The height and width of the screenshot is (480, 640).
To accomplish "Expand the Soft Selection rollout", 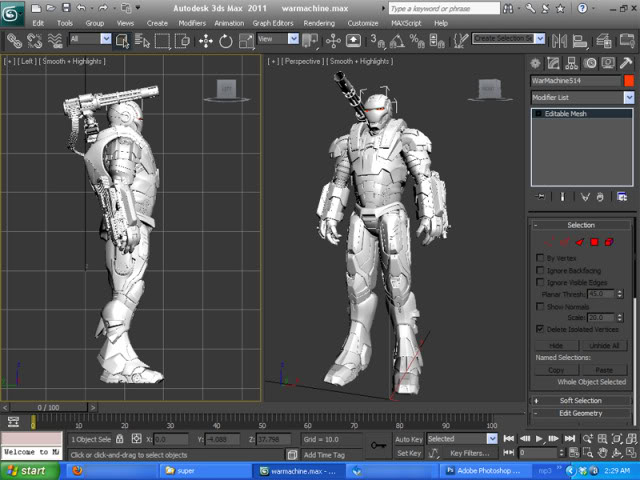I will pos(581,401).
